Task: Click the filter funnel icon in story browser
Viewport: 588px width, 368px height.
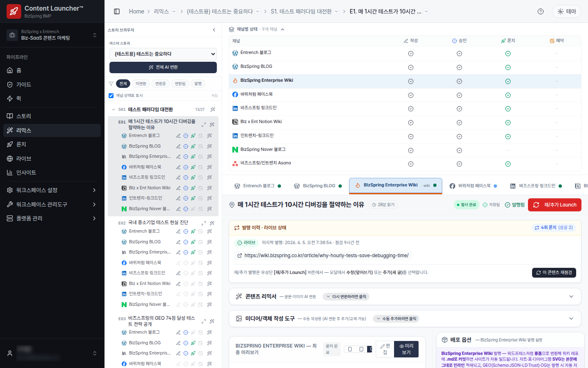Action: tap(111, 84)
